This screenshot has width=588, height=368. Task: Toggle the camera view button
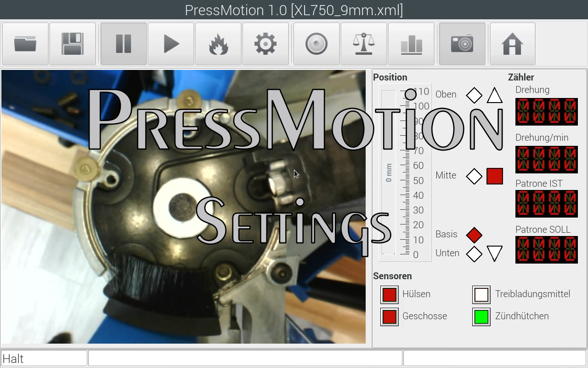[462, 44]
